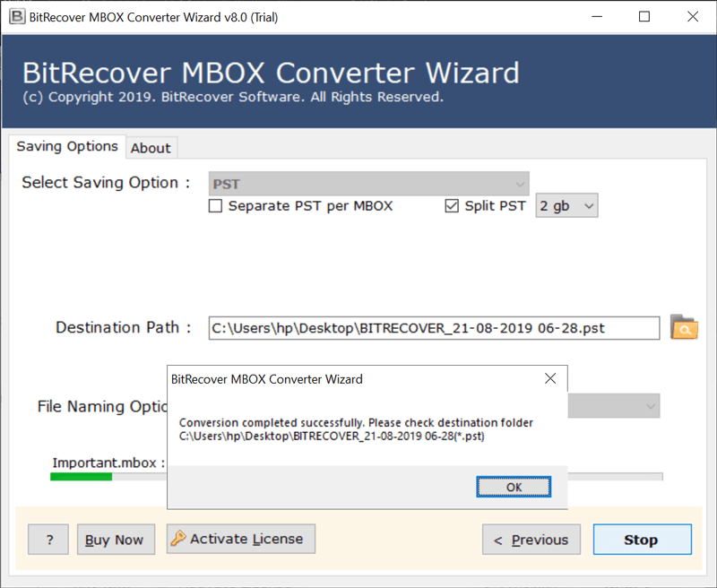Image resolution: width=717 pixels, height=588 pixels.
Task: Click the copyright 2019 BitRecover Software text
Action: point(233,97)
